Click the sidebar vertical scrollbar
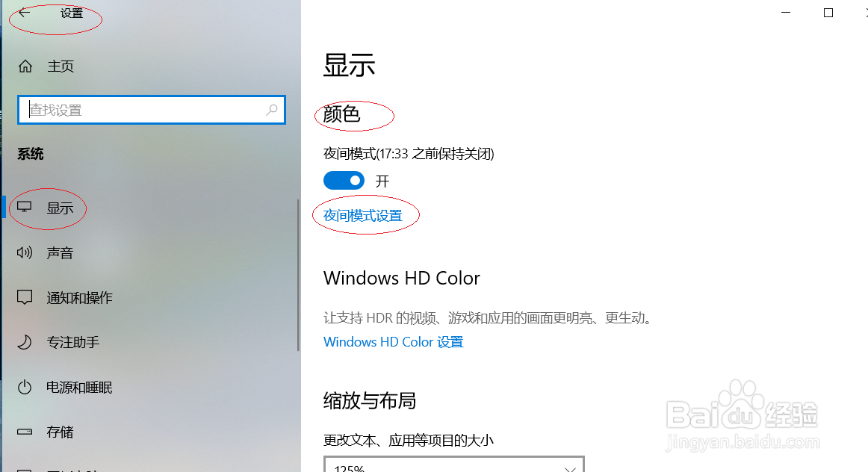Screen dimensions: 868x472 tap(298, 275)
